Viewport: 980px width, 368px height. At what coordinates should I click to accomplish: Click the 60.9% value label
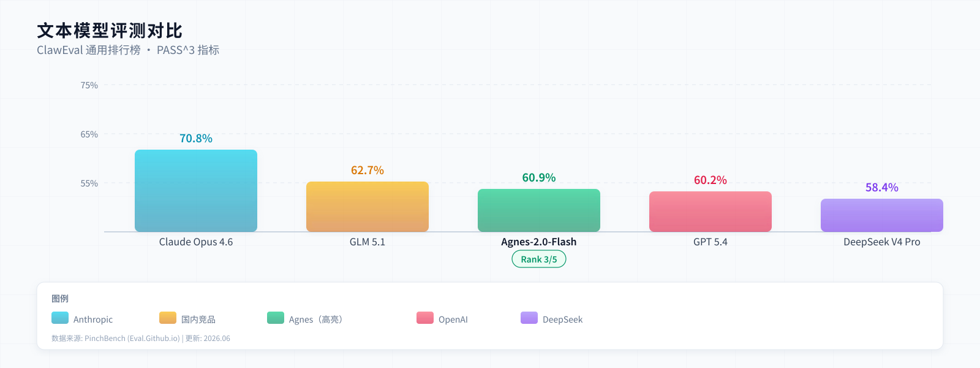point(539,178)
